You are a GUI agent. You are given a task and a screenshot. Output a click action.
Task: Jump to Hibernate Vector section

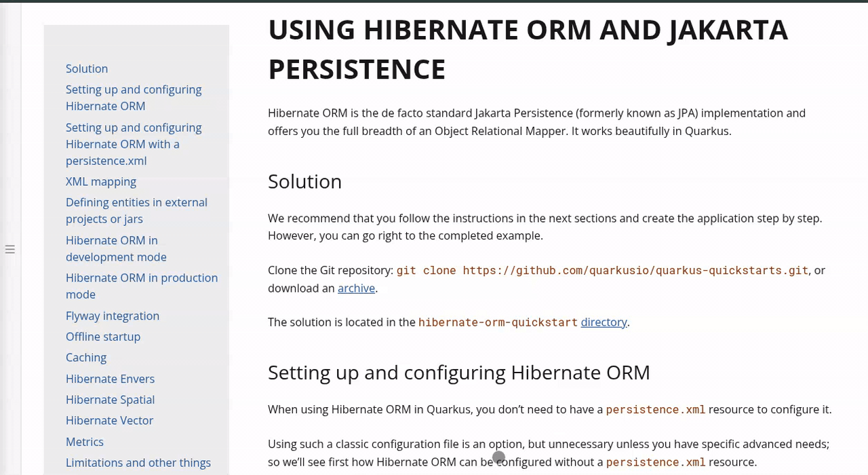tap(109, 421)
